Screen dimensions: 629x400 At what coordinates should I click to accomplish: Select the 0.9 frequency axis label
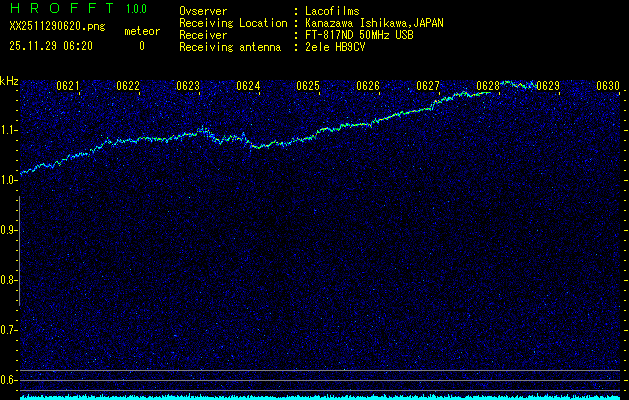point(9,230)
